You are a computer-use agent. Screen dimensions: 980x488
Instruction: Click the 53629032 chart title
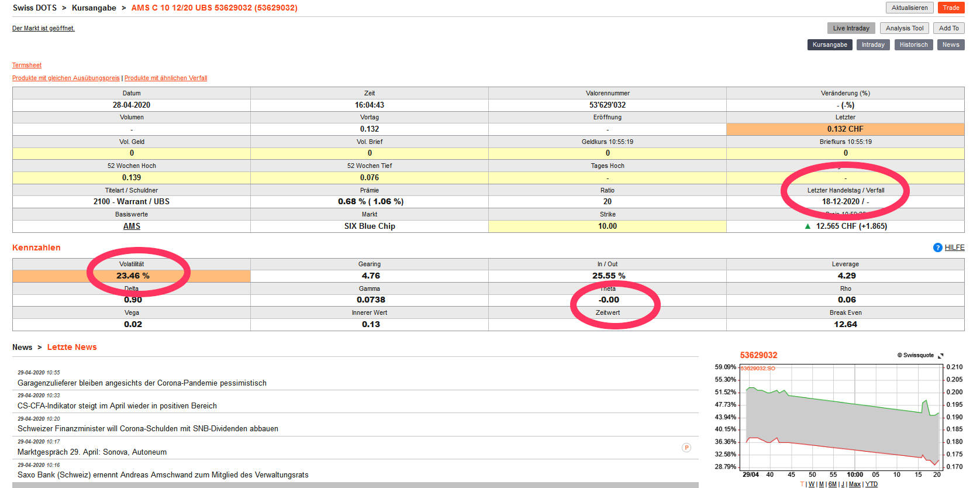point(758,355)
